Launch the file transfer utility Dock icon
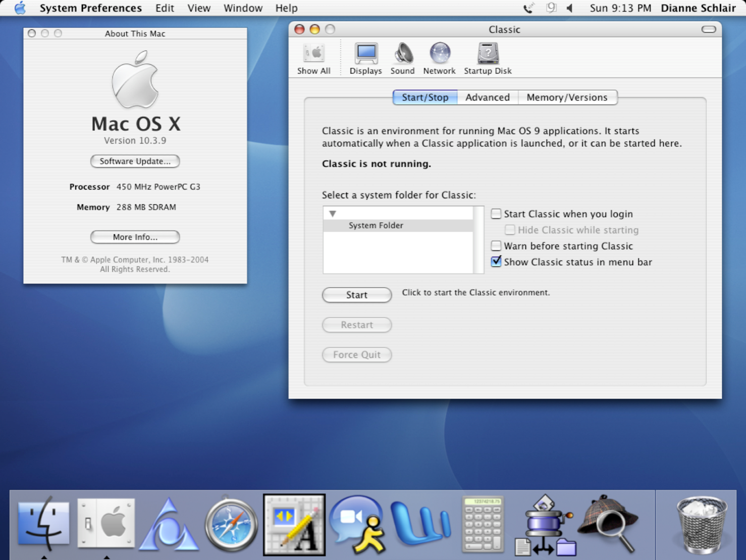 545,525
